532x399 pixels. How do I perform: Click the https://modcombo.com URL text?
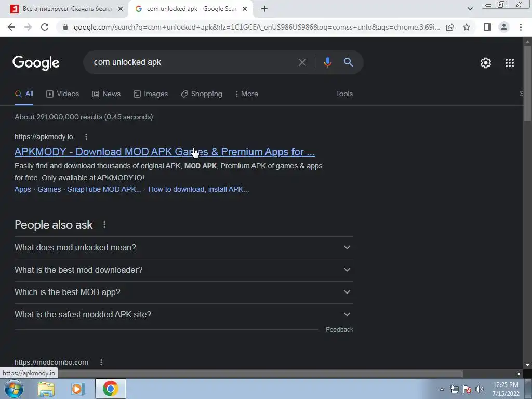(51, 362)
